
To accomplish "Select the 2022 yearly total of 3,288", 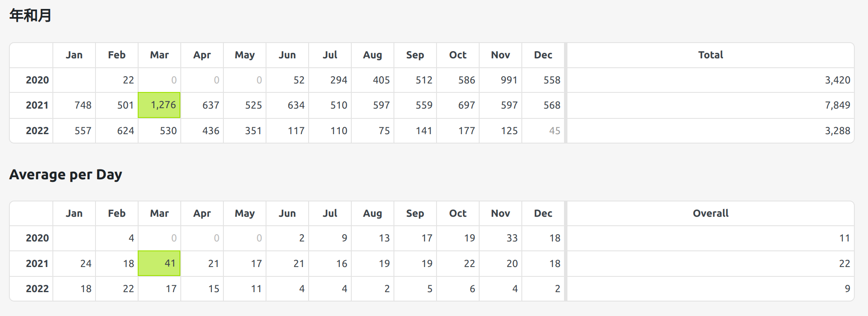I will pos(837,131).
